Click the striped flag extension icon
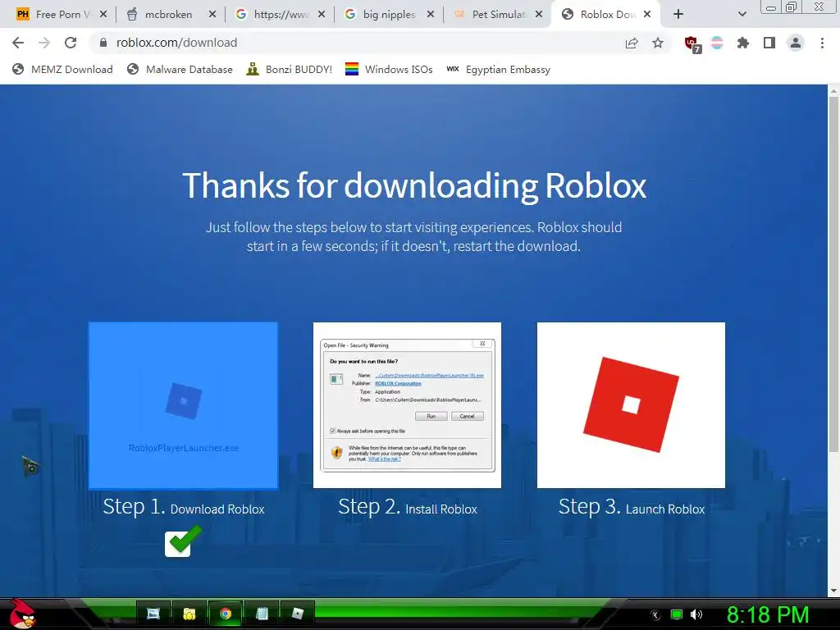Screen dimensions: 840x630 717,43
